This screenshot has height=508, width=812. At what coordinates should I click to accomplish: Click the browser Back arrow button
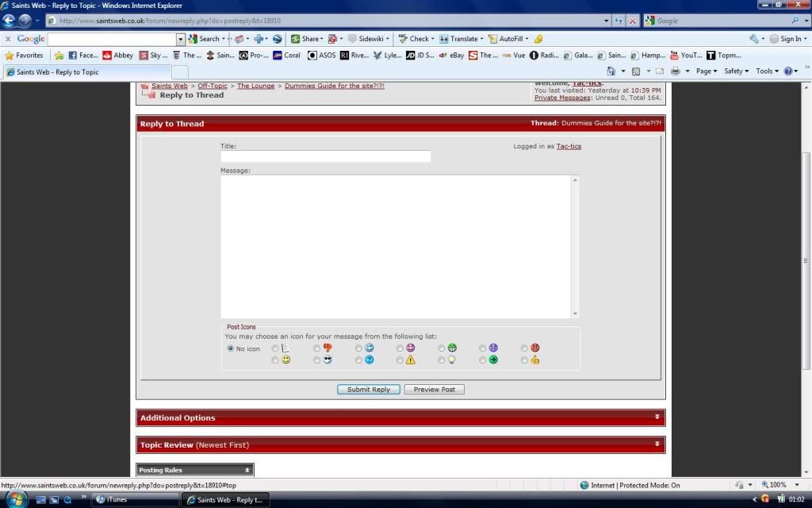pos(10,21)
